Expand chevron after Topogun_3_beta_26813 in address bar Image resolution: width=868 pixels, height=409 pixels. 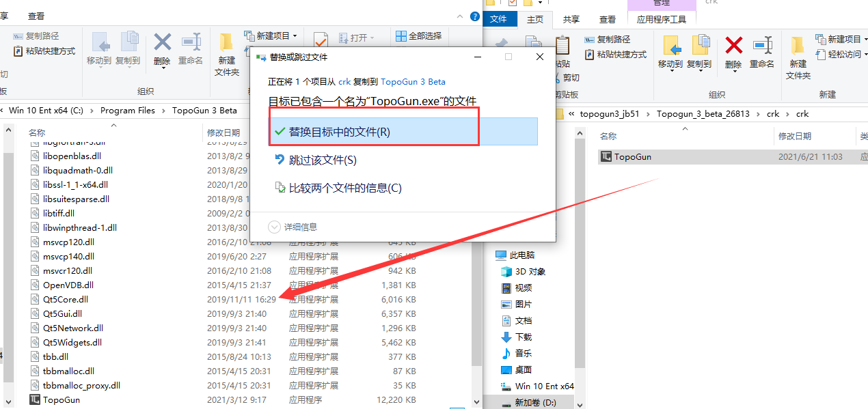click(759, 114)
